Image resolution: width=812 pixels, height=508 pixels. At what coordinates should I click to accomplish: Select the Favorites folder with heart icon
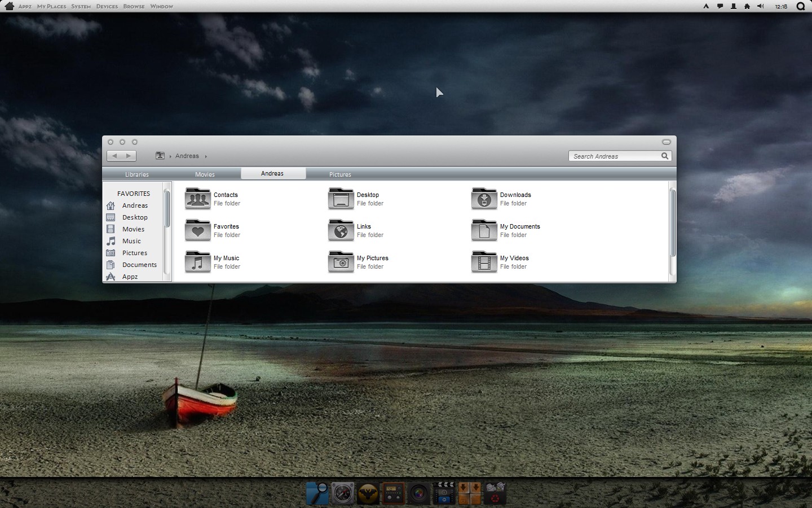pyautogui.click(x=197, y=230)
